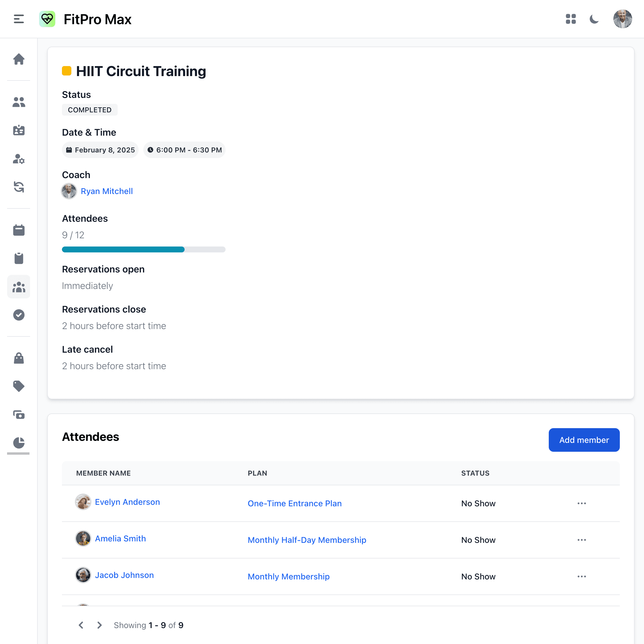Click the attendees progress bar
Screen dimensions: 644x644
(x=143, y=249)
